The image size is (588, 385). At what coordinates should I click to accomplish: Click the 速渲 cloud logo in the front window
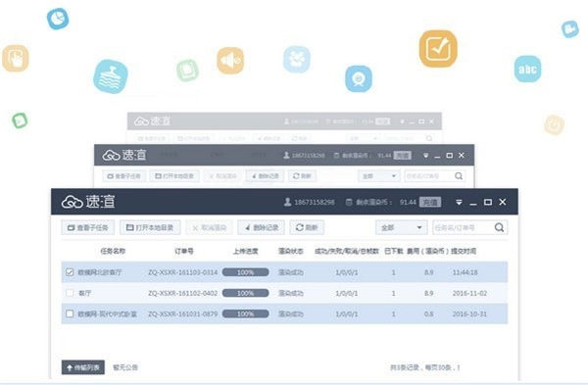[88, 202]
